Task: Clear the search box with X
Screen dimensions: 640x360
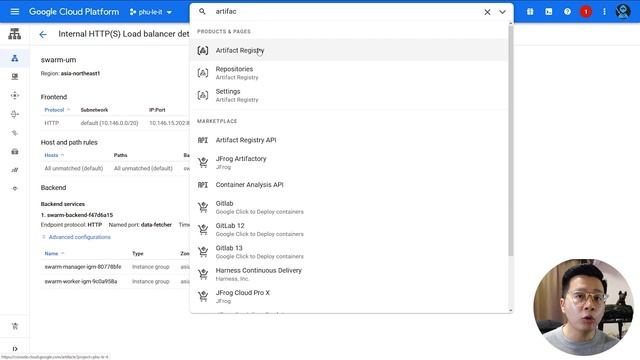Action: point(487,12)
